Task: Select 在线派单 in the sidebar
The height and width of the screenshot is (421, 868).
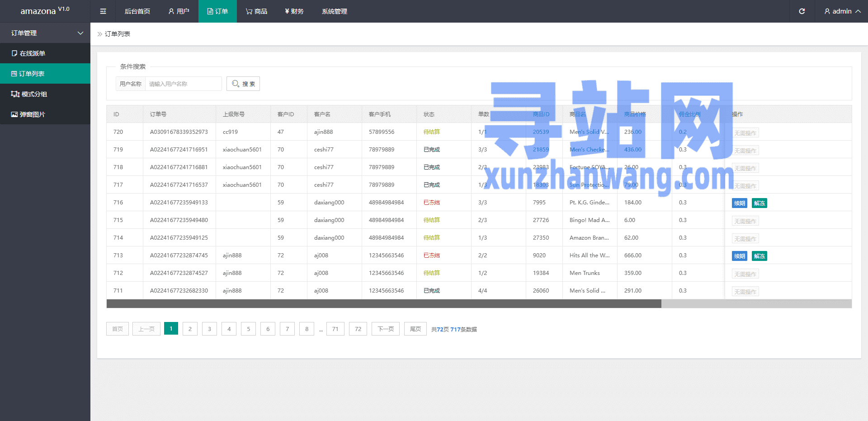Action: point(33,53)
